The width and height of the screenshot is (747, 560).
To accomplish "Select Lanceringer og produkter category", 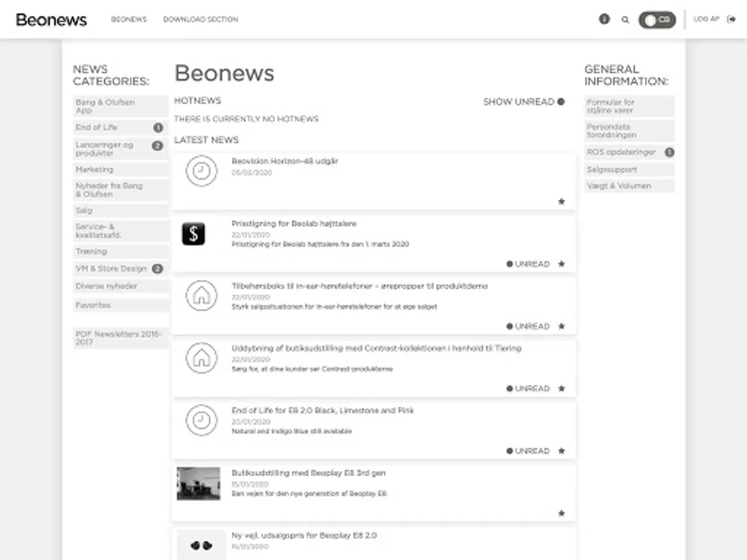I will click(x=121, y=149).
